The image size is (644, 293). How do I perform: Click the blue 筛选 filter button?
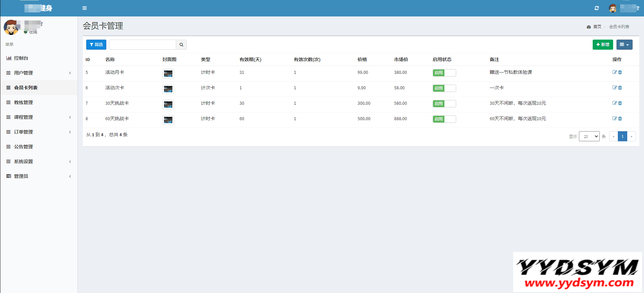coord(96,45)
